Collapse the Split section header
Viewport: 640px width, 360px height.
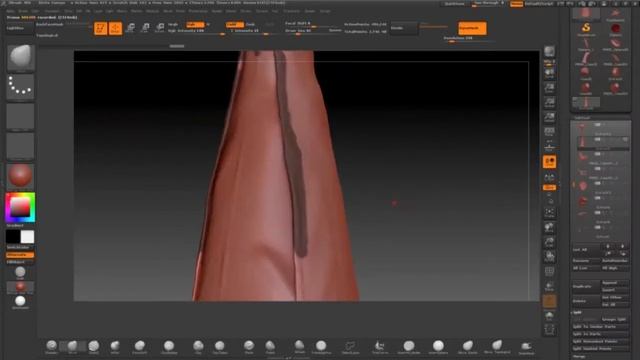pyautogui.click(x=577, y=312)
